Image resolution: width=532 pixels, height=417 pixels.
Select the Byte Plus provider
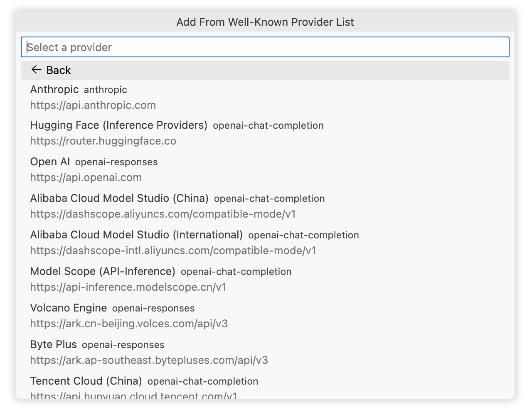[265, 353]
